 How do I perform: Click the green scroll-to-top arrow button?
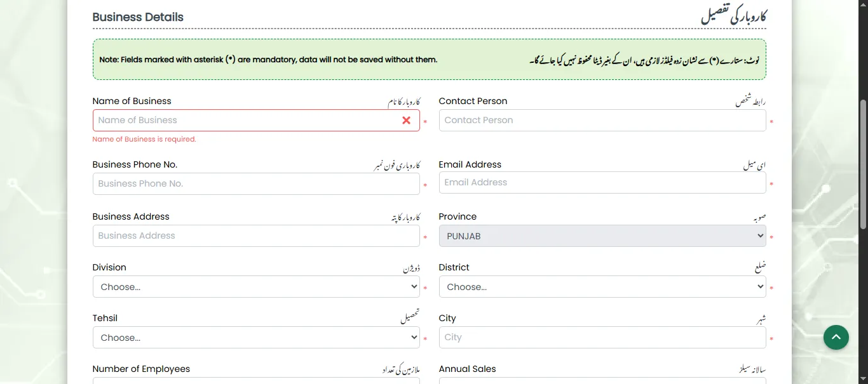836,337
